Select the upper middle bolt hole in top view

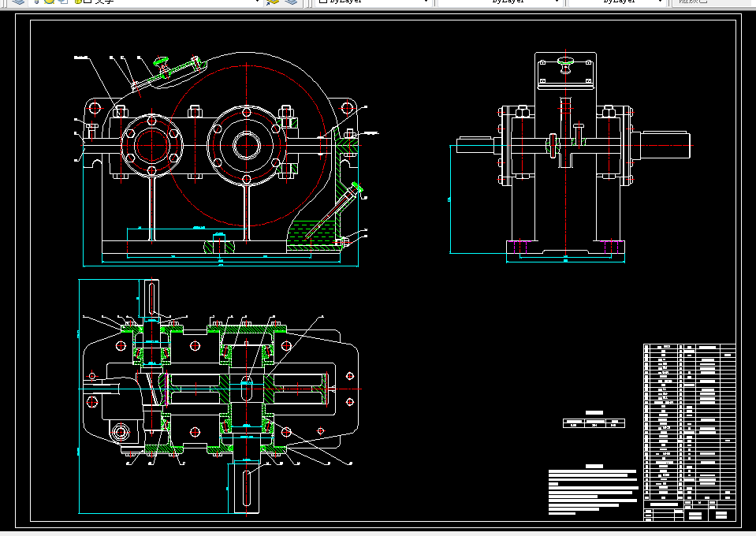click(195, 345)
